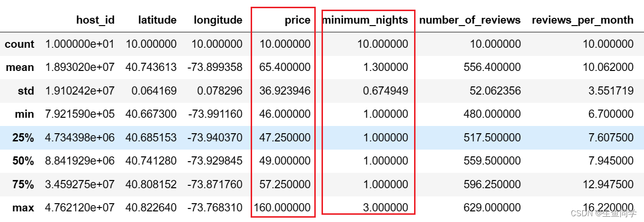
Task: Click median price value 49.000000
Action: [285, 161]
